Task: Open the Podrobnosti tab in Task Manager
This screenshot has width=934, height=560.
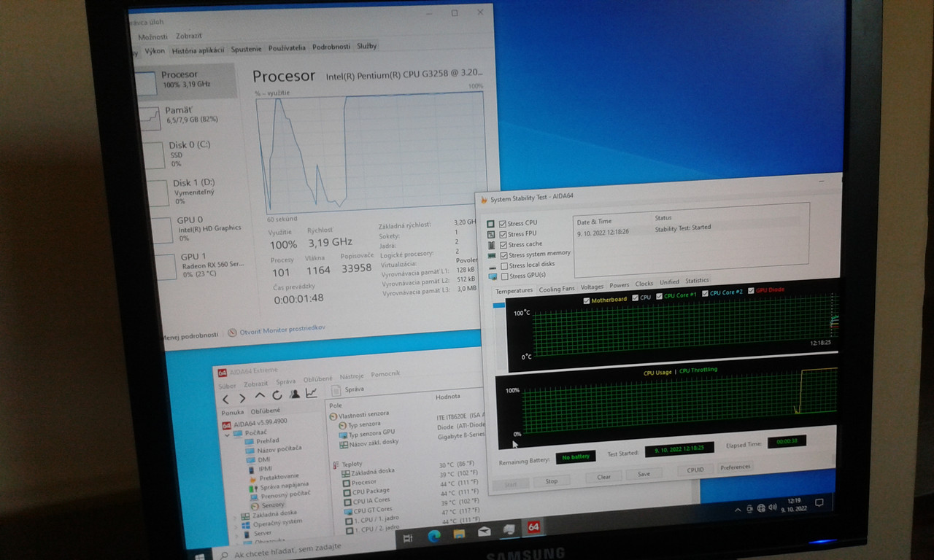Action: [x=331, y=47]
